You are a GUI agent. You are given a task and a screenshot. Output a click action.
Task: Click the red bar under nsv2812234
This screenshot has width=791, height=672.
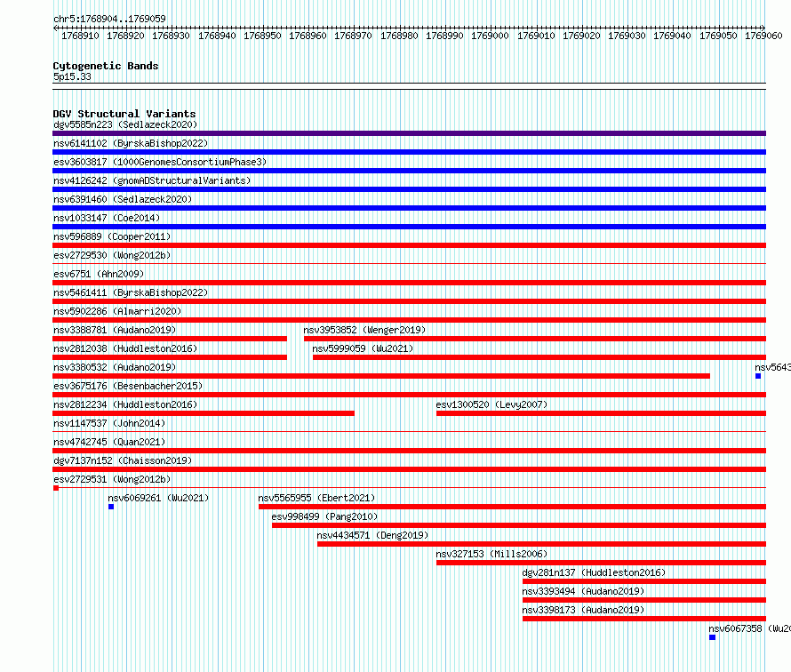204,413
